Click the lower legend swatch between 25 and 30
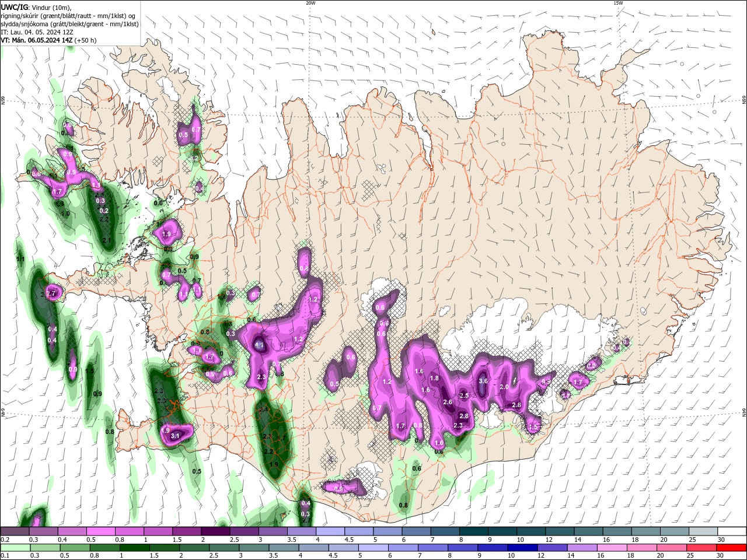Image resolution: width=747 pixels, height=560 pixels. [x=701, y=548]
